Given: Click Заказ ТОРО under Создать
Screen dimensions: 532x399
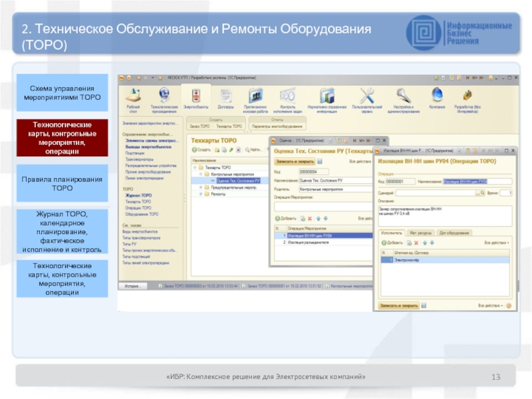Looking at the screenshot, I should coord(199,126).
